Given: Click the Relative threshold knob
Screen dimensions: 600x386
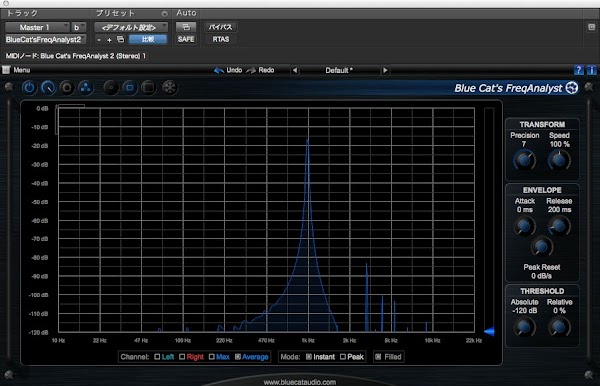Looking at the screenshot, I should (559, 327).
